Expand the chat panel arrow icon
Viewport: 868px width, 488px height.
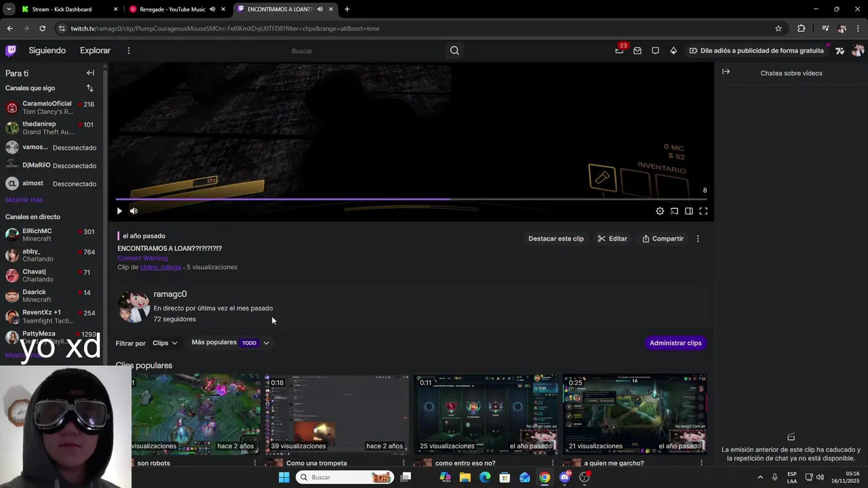point(726,72)
